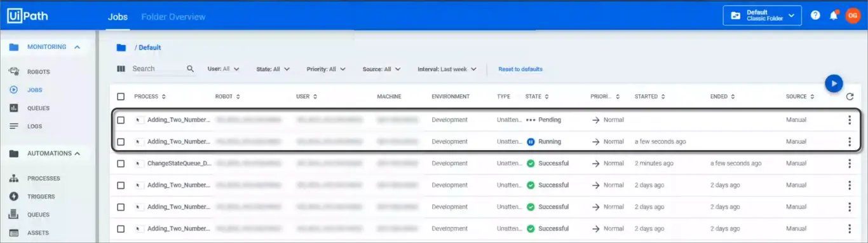Viewport: 868px width, 243px height.
Task: Click the folder icon before /Default
Action: tap(121, 47)
